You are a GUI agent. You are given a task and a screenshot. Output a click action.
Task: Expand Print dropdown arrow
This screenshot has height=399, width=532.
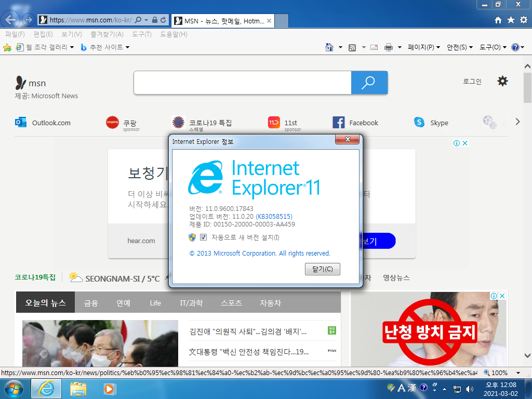[x=400, y=47]
